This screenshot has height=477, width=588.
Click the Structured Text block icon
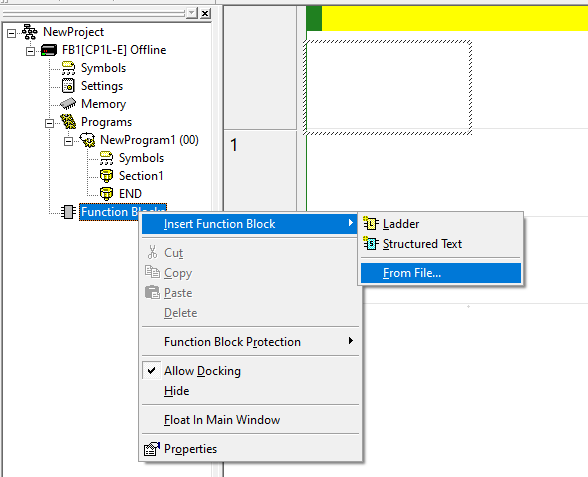(371, 244)
